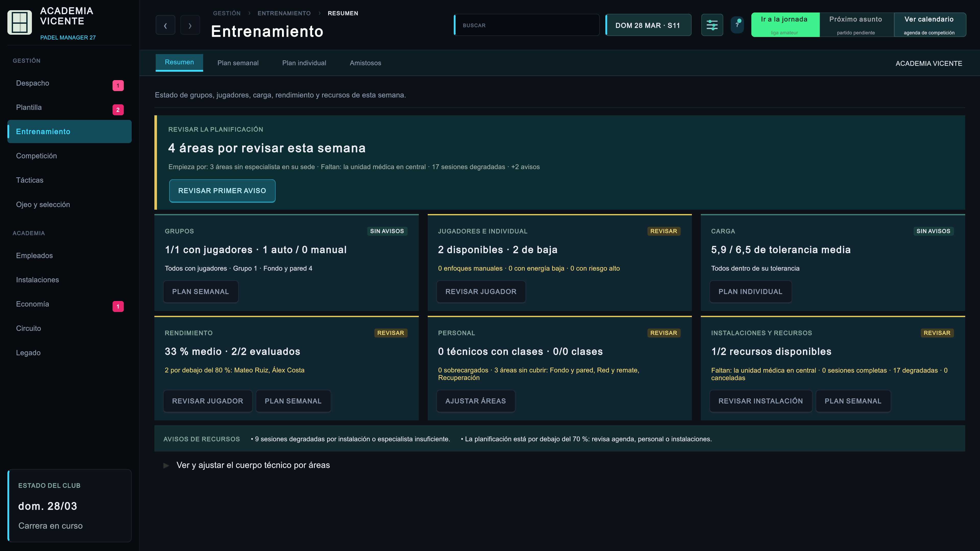
Task: Expand 'Ver y ajustar el cuerpo técnico por áreas'
Action: (x=247, y=465)
